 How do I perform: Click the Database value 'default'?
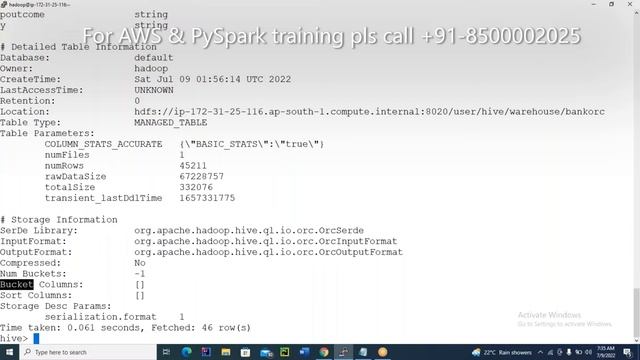click(154, 58)
